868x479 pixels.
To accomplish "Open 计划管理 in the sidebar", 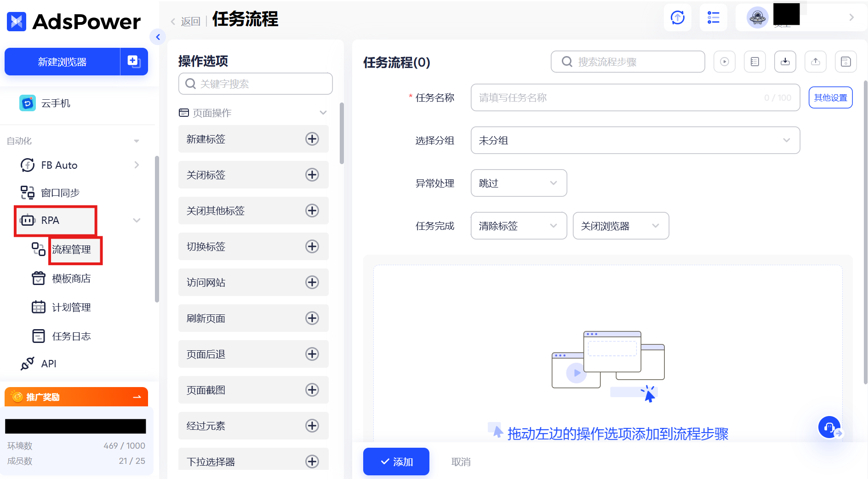I will point(71,307).
